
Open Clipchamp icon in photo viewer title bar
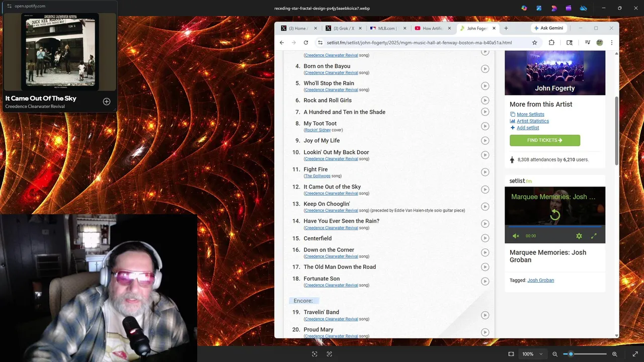click(569, 8)
